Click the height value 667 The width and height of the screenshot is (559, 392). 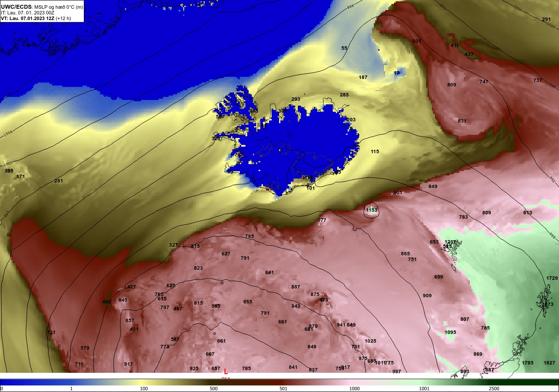pos(210,354)
